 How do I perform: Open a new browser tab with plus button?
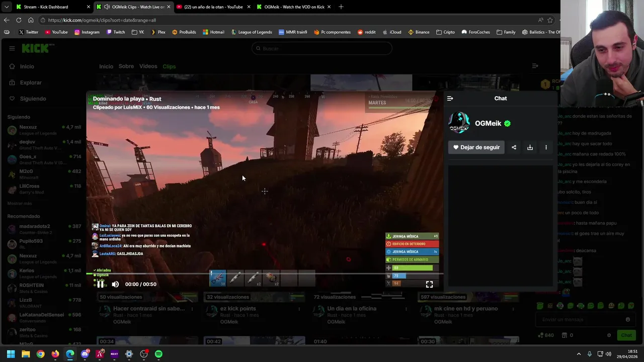click(x=341, y=7)
